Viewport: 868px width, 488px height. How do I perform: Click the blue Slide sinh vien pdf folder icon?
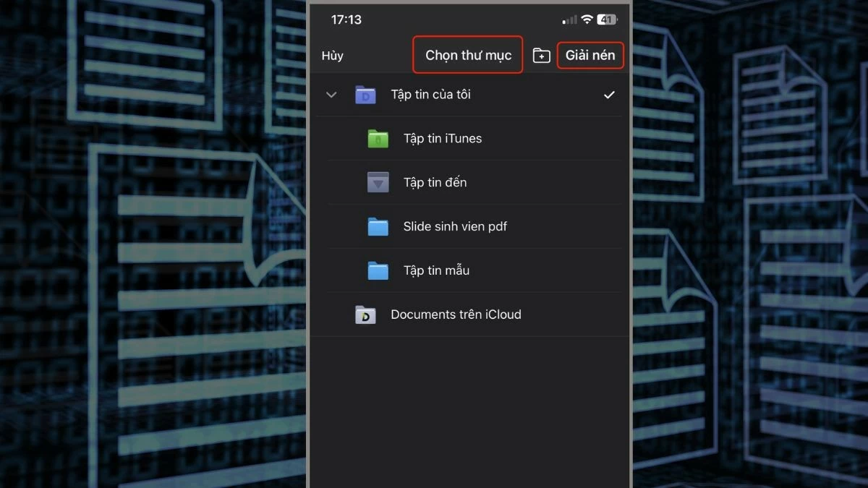click(377, 226)
